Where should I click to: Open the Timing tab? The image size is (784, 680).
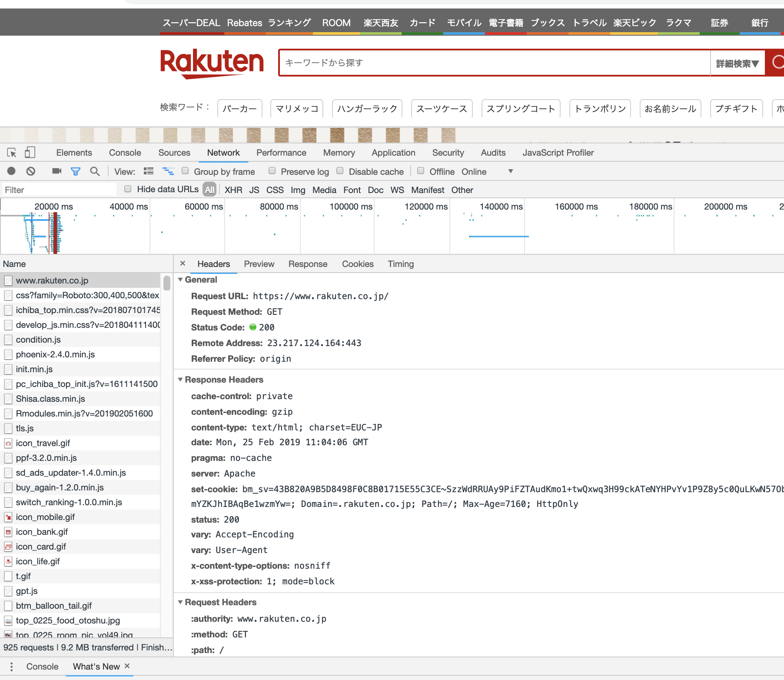pyautogui.click(x=400, y=264)
